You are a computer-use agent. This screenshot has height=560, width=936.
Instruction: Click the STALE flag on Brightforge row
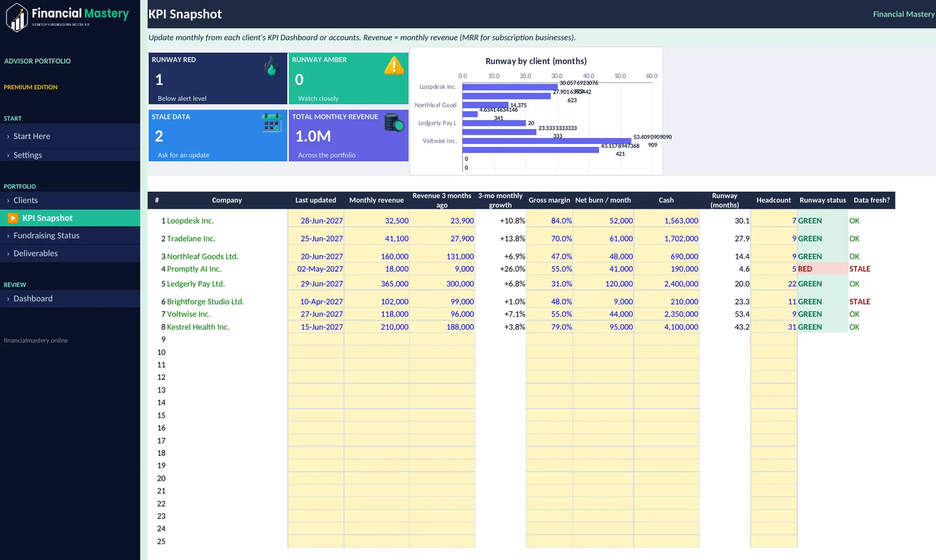pyautogui.click(x=860, y=302)
